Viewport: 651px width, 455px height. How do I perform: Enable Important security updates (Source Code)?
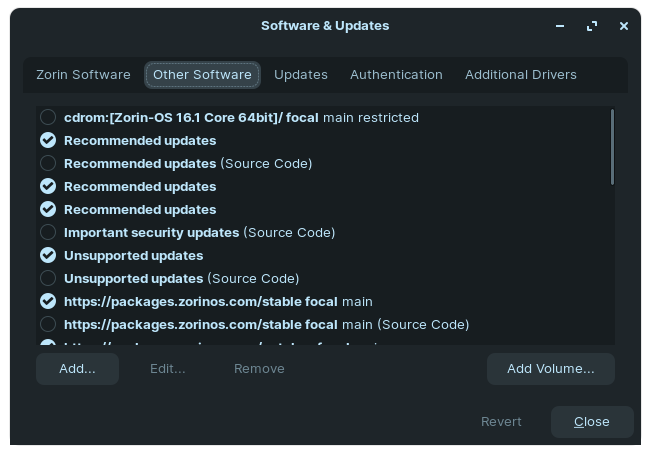tap(48, 233)
